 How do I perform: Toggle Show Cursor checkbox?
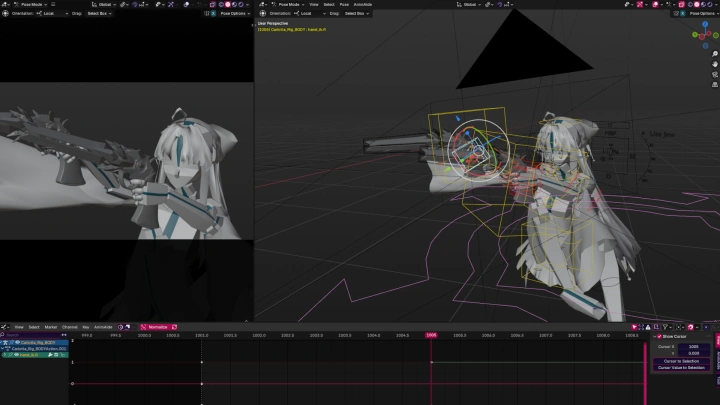click(x=659, y=337)
